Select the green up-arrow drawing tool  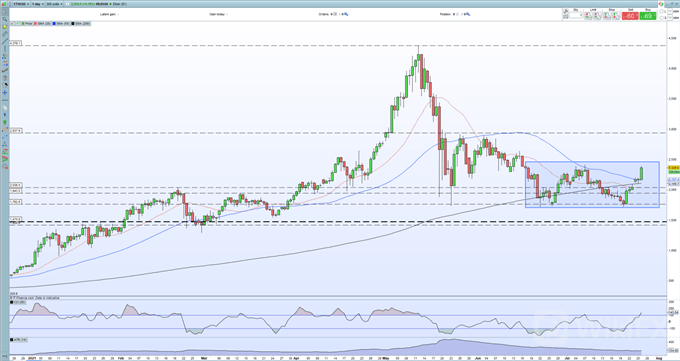coord(5,122)
